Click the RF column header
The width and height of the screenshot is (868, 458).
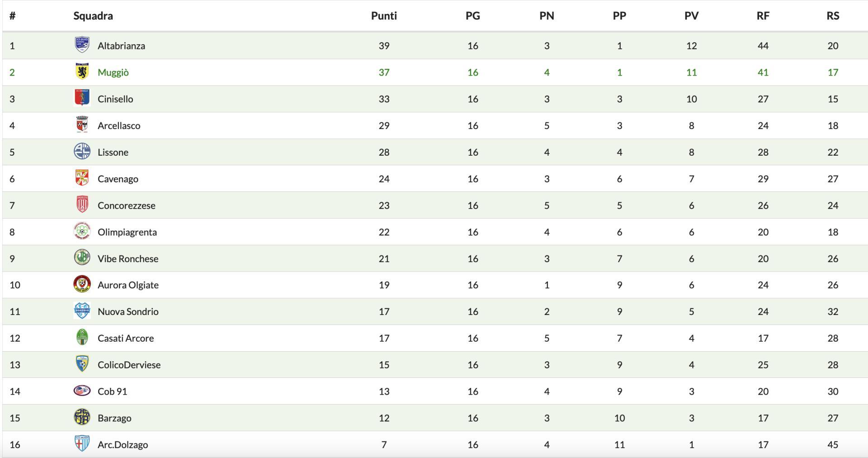pyautogui.click(x=763, y=16)
